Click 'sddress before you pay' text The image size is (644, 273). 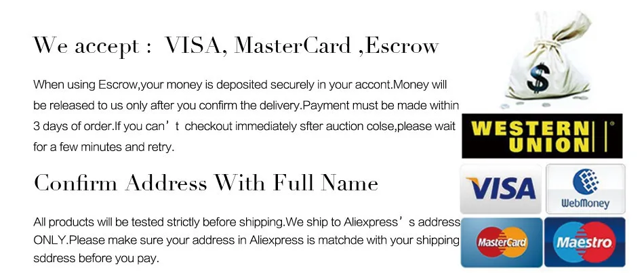[x=96, y=259]
